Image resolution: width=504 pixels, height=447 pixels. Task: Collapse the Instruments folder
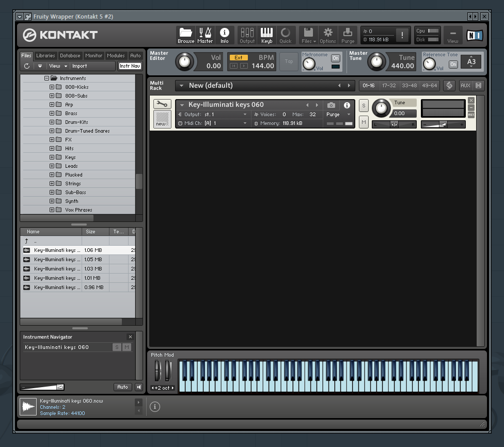point(46,78)
